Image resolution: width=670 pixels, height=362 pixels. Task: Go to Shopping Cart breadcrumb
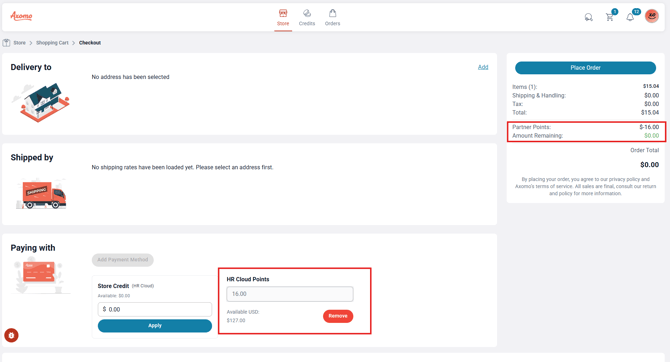(x=52, y=43)
